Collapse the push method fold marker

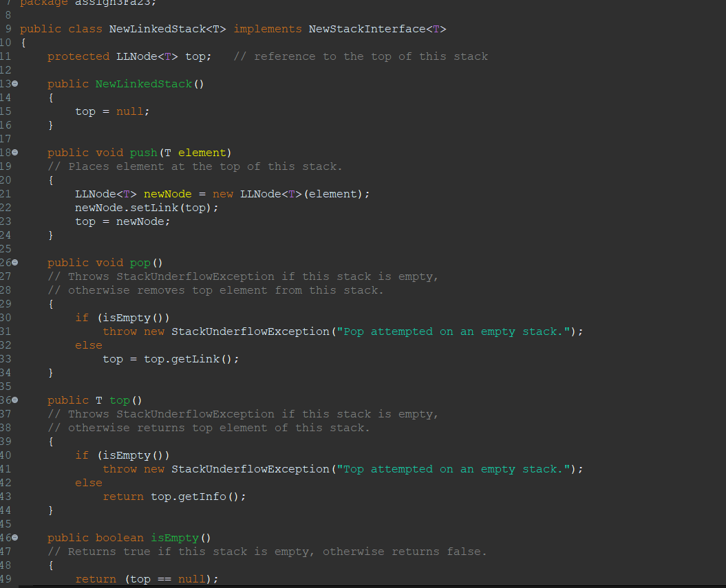[14, 152]
